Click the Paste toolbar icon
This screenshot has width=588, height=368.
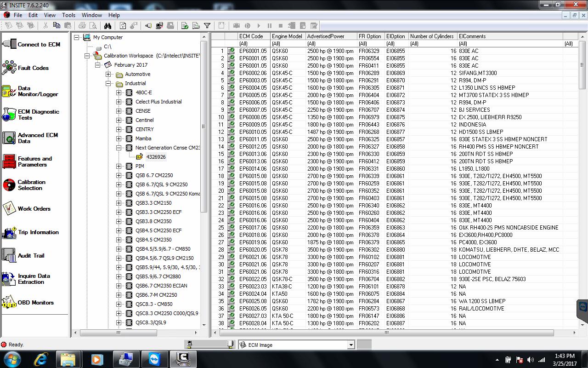tap(68, 26)
